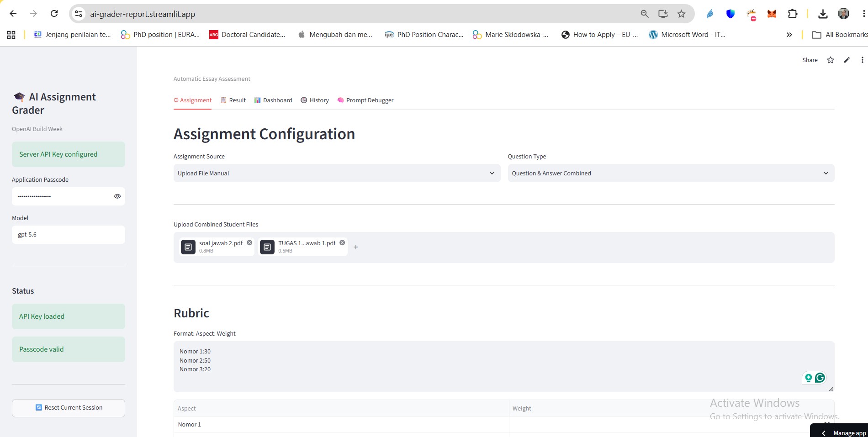Toggle passcode visibility eye icon
868x437 pixels.
117,196
